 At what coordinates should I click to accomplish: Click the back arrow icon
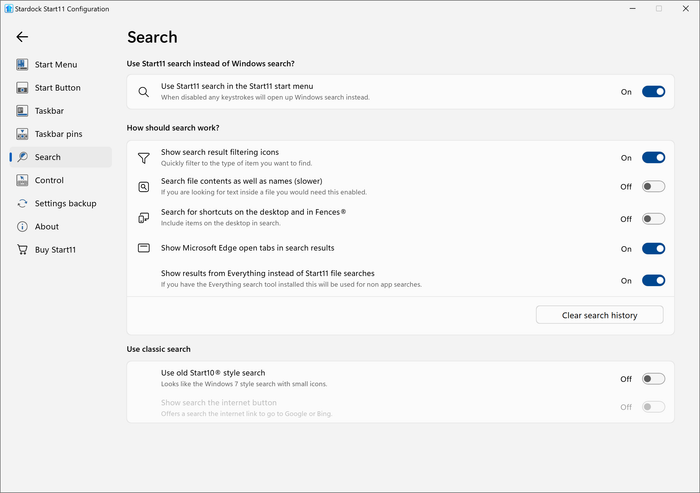coord(22,37)
